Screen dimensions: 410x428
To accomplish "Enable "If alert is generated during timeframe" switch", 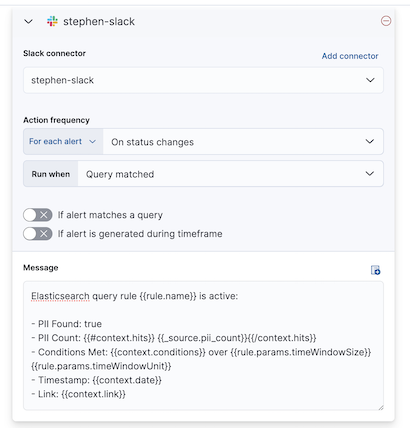I will pyautogui.click(x=38, y=234).
